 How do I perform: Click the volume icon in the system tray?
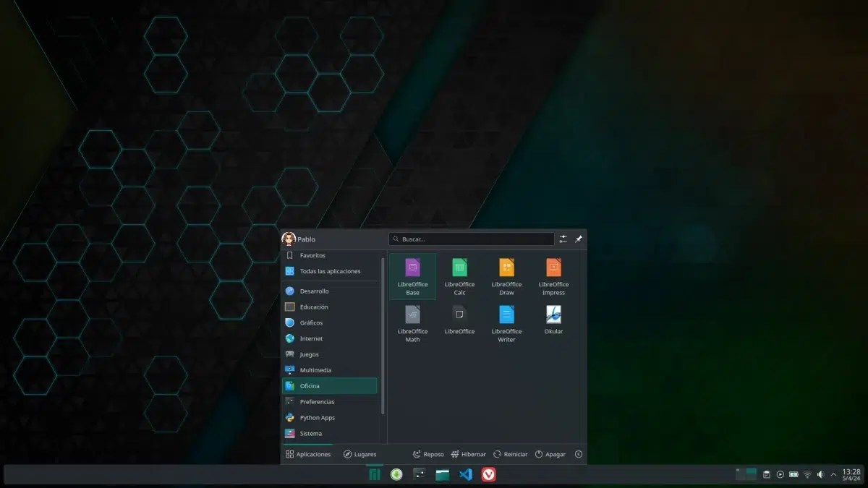click(x=820, y=474)
